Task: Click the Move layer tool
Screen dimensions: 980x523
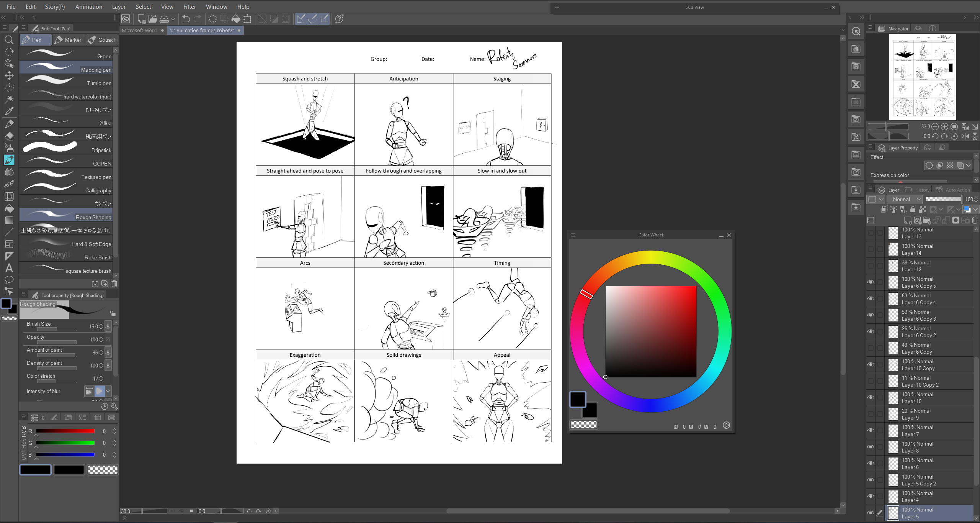Action: (9, 75)
